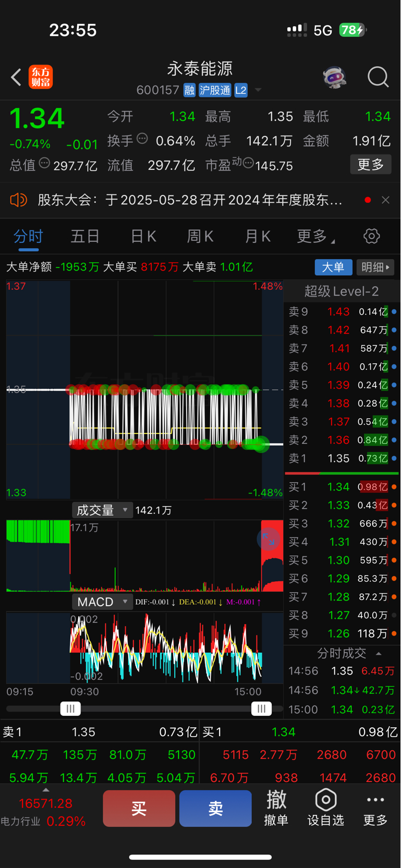Open the MACD indicator dropdown
The height and width of the screenshot is (868, 401).
(x=102, y=602)
